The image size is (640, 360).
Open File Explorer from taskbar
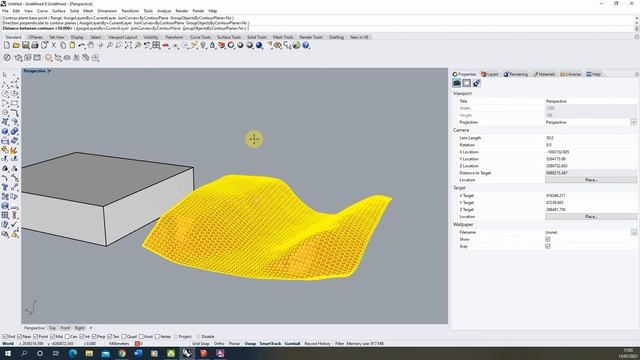[89, 353]
